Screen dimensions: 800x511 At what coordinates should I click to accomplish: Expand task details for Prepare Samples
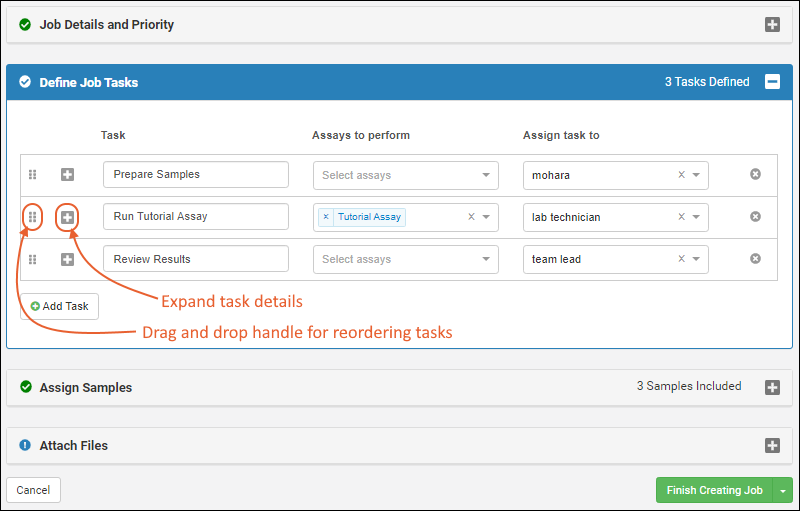coord(67,174)
